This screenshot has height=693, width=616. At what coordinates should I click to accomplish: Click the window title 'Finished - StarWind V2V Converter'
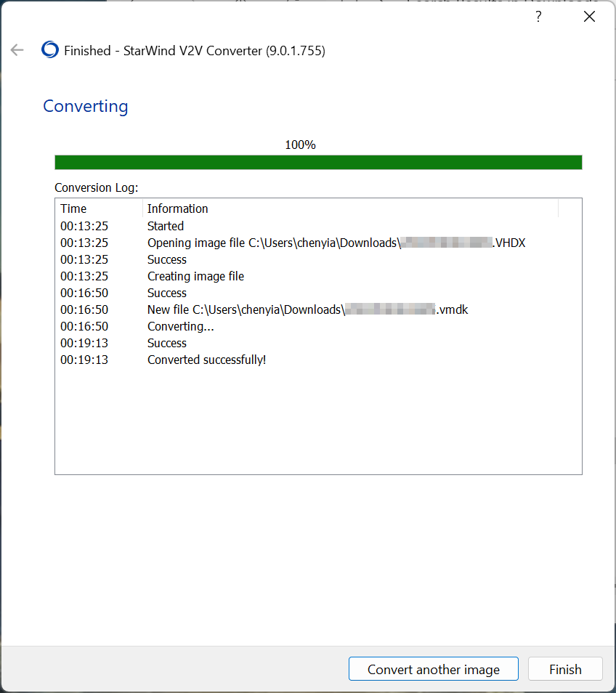tap(195, 51)
